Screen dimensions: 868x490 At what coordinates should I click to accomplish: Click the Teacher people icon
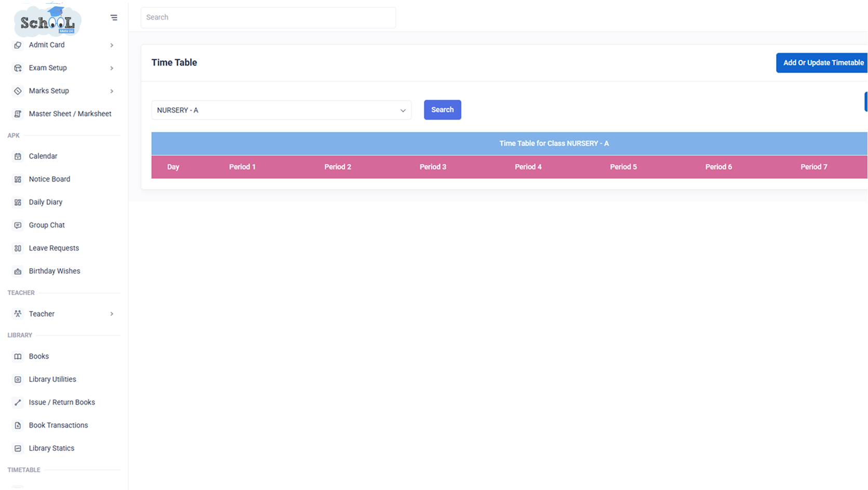click(18, 314)
